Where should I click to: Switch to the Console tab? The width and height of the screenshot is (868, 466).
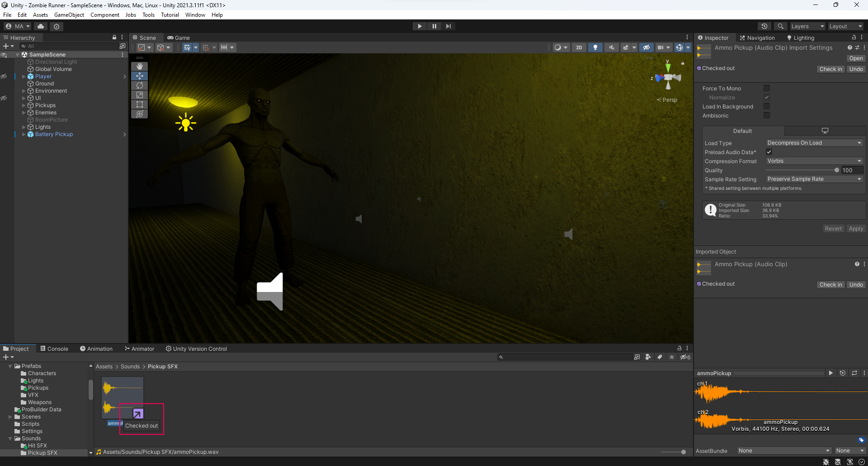[54, 348]
